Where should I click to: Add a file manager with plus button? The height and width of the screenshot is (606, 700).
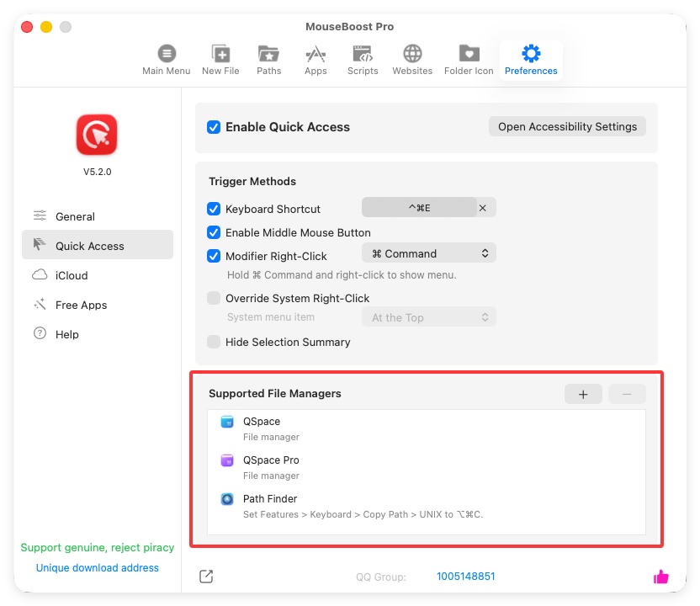[583, 395]
